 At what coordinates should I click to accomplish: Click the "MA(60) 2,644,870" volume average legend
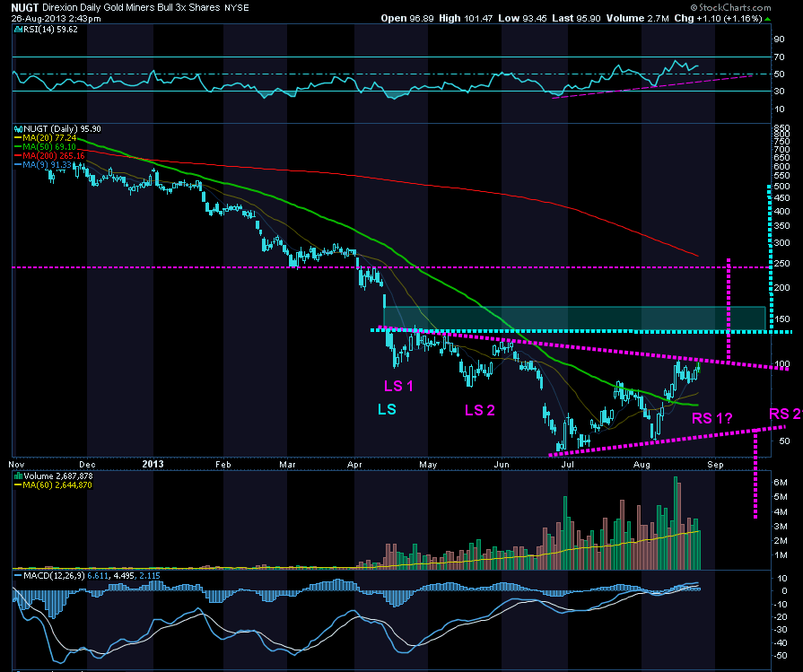[53, 485]
